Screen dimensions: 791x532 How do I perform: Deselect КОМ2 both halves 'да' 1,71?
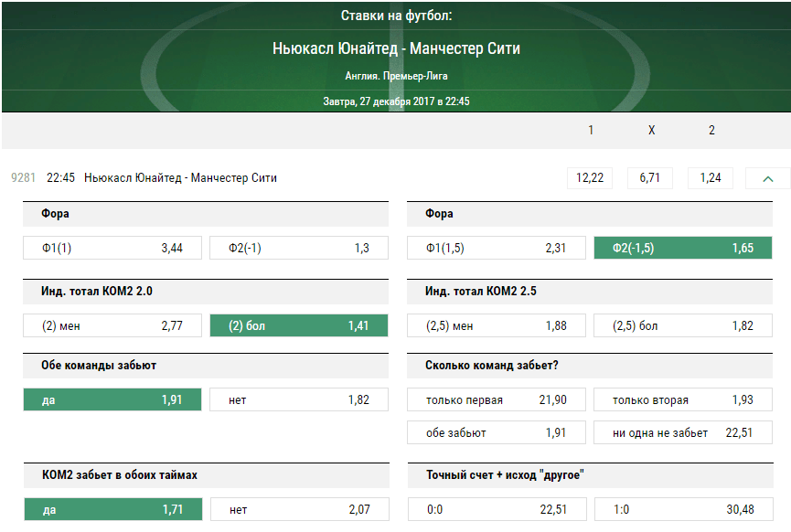coord(113,509)
